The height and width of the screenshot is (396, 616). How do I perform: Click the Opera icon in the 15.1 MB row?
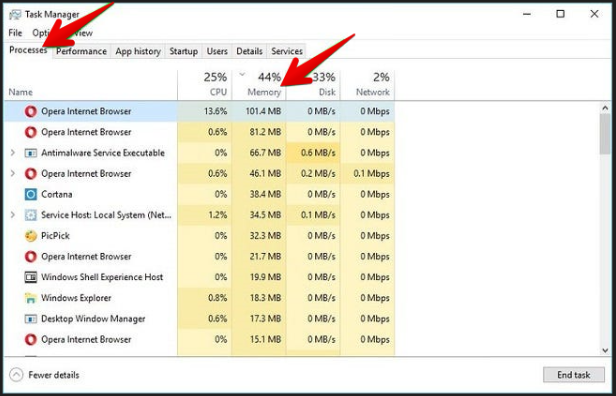tap(31, 339)
